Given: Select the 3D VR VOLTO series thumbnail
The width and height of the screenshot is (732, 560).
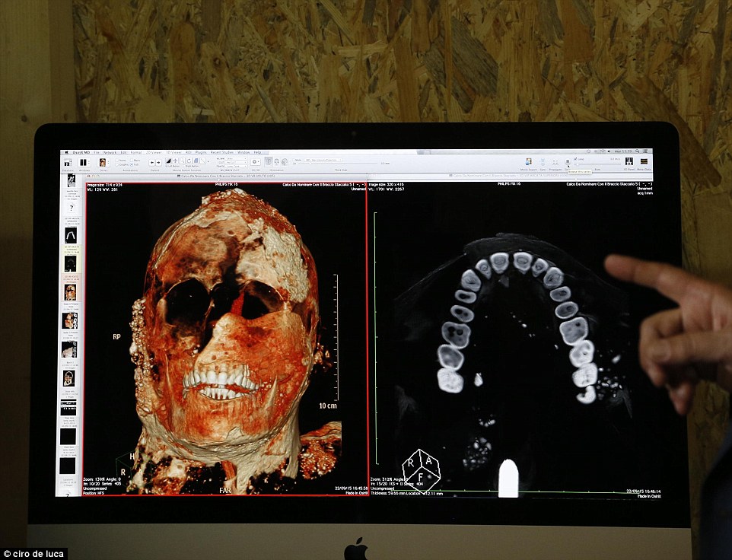Looking at the screenshot, I should point(69,292).
